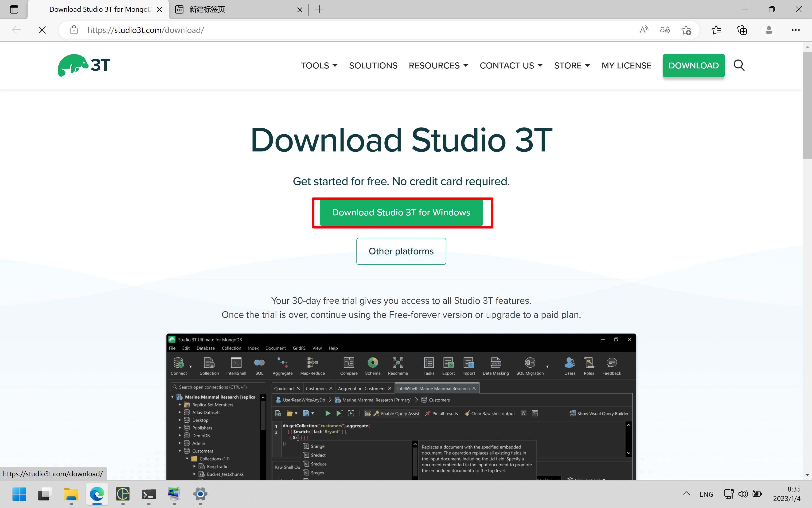Open Settings gear taskbar icon
Screen dimensions: 812x508
click(x=200, y=494)
